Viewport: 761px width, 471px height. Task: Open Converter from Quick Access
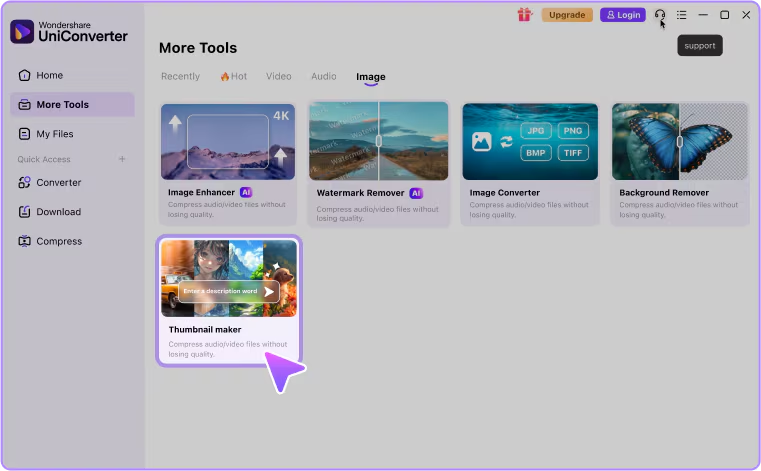72,183
